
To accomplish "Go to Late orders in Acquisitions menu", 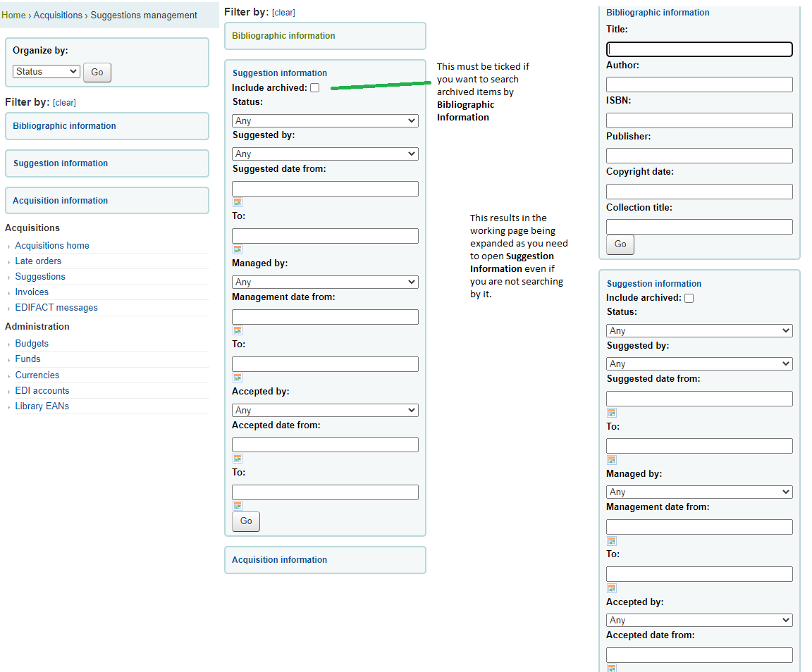I will tap(38, 261).
